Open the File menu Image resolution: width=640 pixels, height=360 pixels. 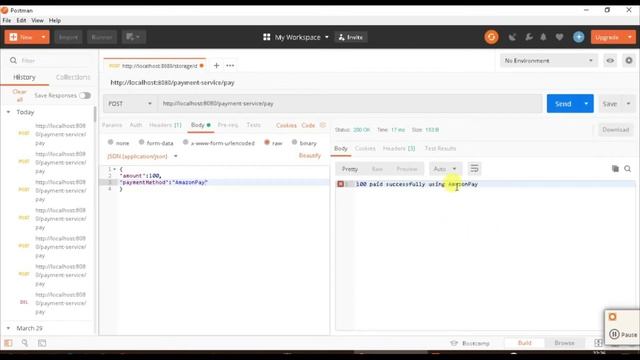[x=7, y=20]
